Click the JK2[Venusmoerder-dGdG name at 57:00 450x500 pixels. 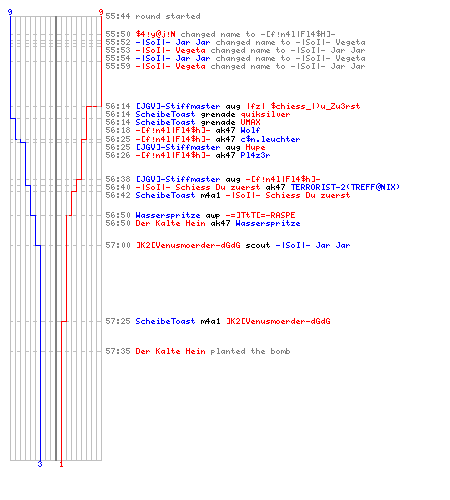188,245
